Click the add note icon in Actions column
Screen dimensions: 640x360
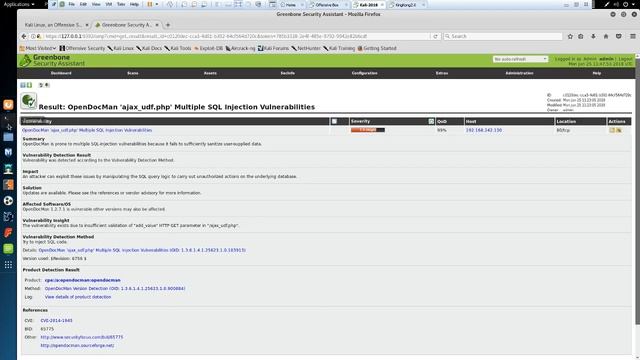(x=612, y=130)
